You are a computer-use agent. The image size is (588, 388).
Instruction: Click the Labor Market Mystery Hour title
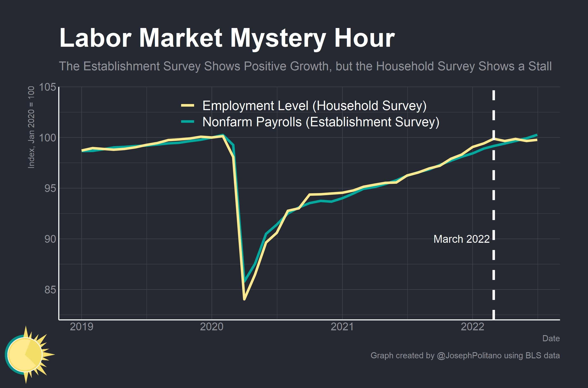[x=227, y=38]
